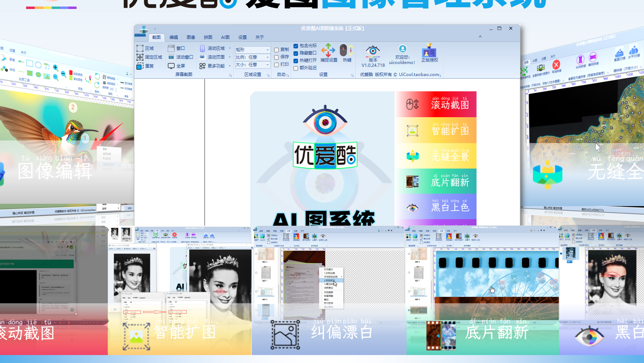The image size is (644, 363).
Task: Open the 热键 hotkey settings
Action: (x=347, y=53)
